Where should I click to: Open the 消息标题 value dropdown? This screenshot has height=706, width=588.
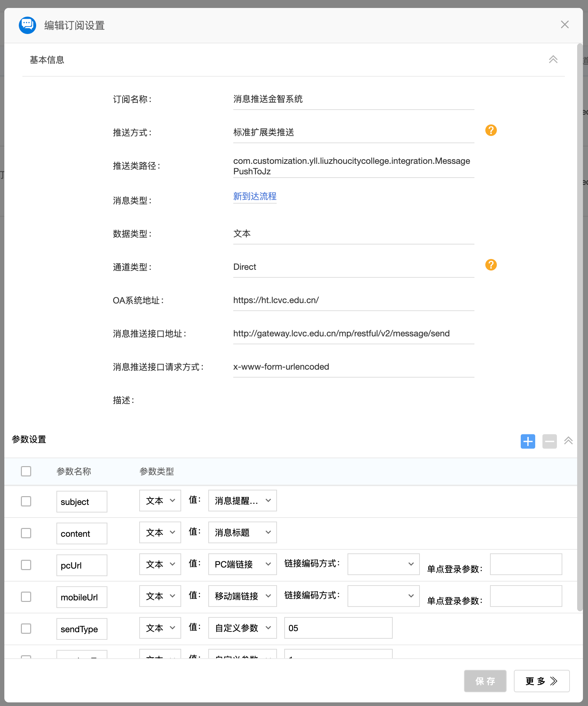pyautogui.click(x=243, y=532)
